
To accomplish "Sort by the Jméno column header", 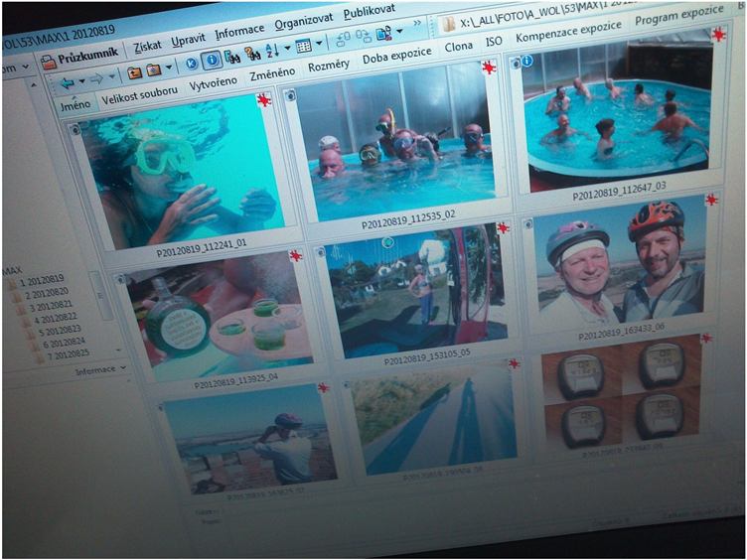I will click(x=75, y=105).
